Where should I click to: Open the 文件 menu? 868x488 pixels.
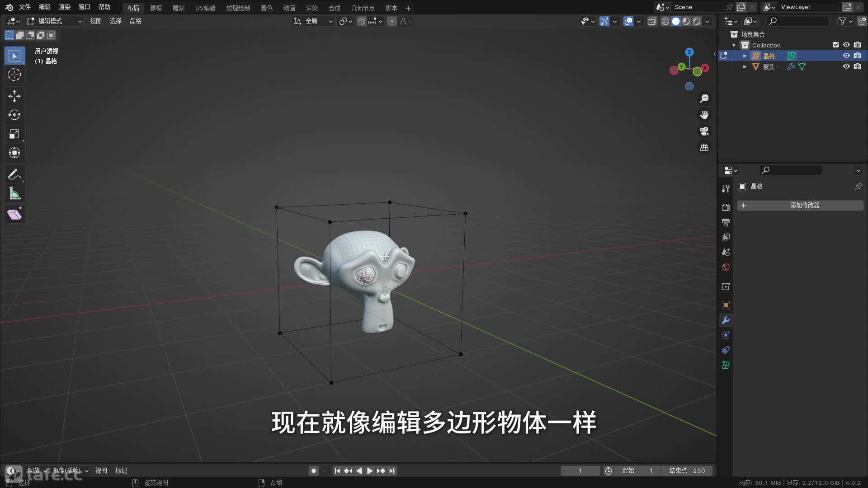tap(24, 7)
